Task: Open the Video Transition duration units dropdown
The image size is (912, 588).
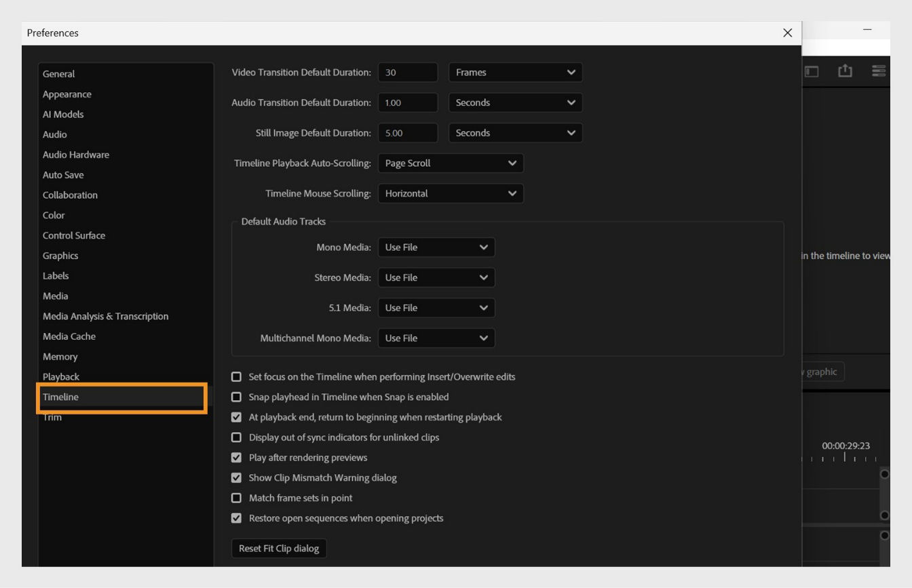Action: (514, 72)
